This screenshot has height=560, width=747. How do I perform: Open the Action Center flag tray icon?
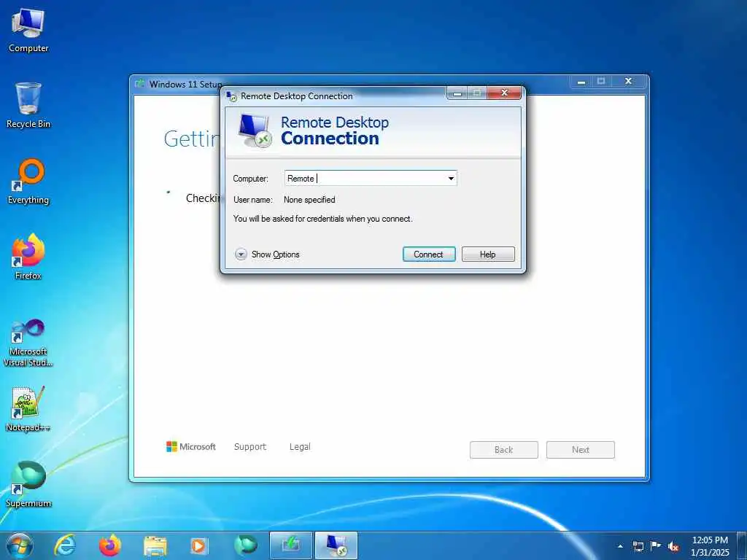pos(656,545)
